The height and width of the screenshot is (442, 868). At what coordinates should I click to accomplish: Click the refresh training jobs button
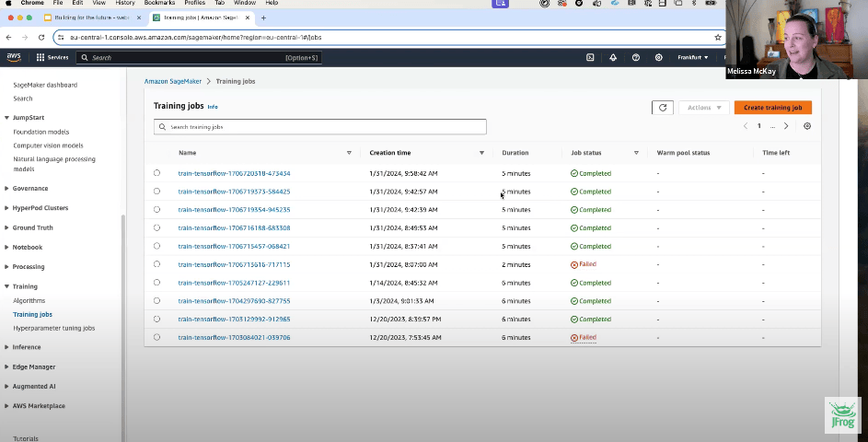click(662, 108)
